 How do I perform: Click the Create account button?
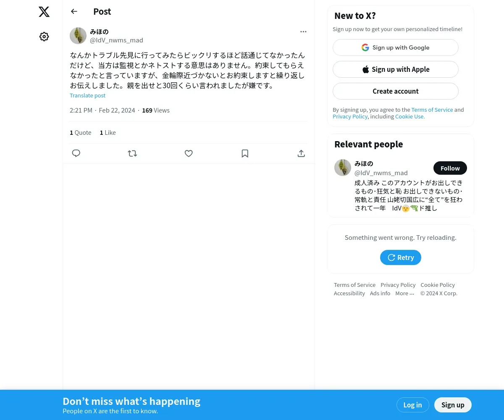coord(396,91)
